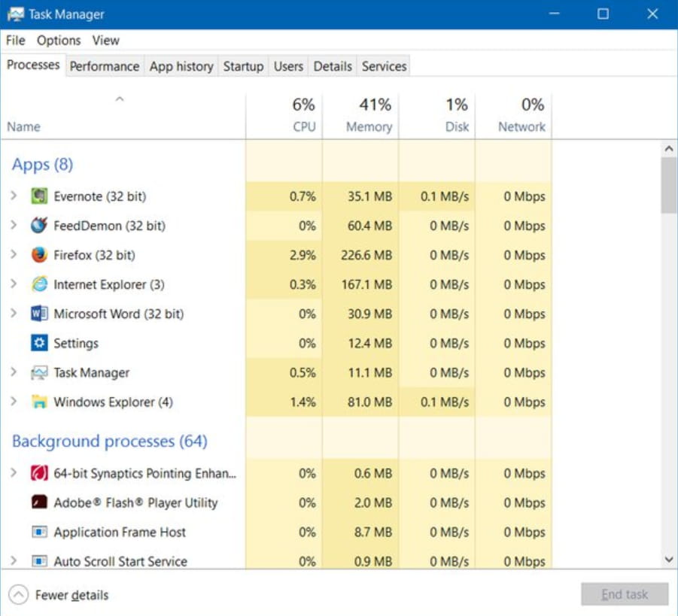Image resolution: width=678 pixels, height=616 pixels.
Task: Click the Fewer details link
Action: (71, 595)
